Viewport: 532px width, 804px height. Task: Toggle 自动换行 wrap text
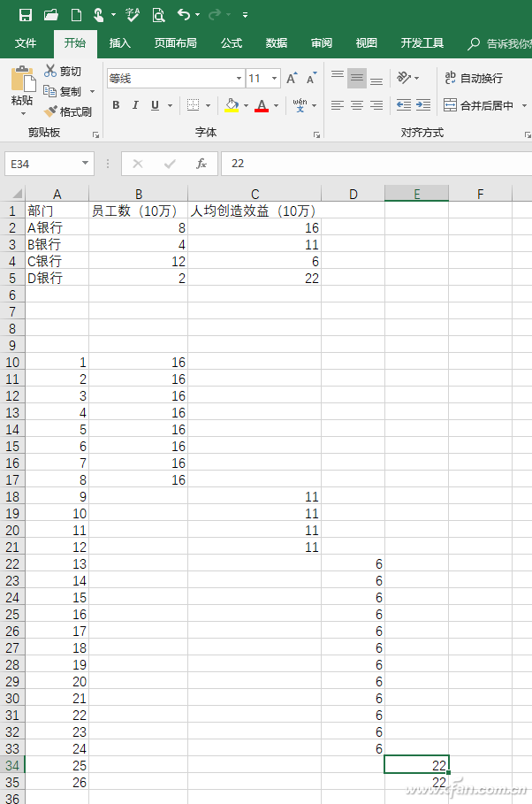point(474,78)
